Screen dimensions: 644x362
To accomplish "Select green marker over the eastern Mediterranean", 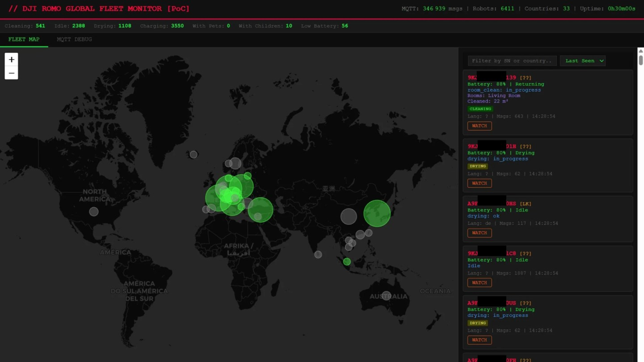I will [260, 210].
